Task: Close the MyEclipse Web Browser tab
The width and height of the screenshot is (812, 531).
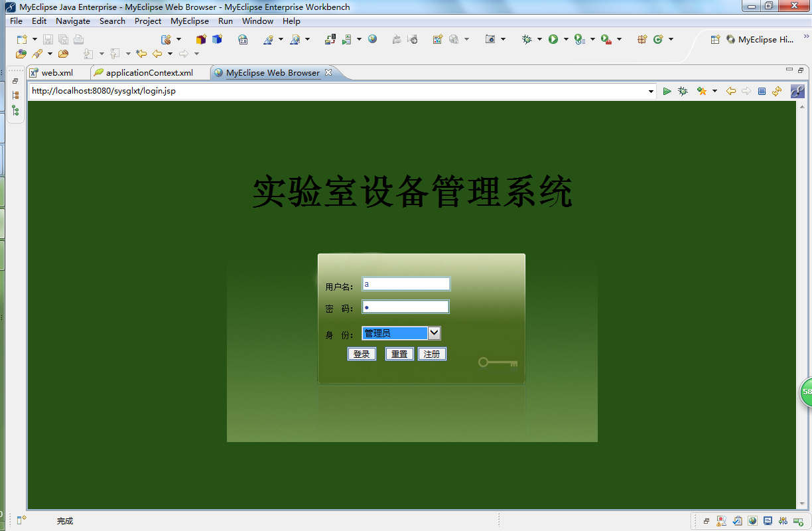Action: (328, 72)
